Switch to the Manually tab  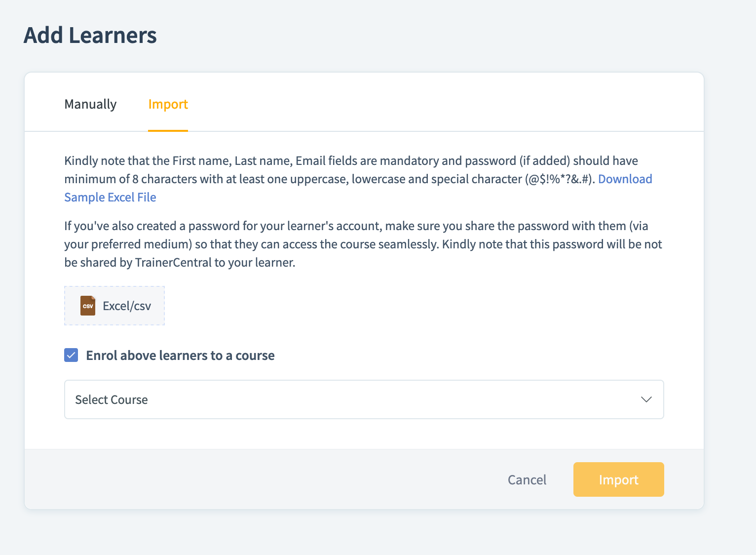tap(90, 104)
